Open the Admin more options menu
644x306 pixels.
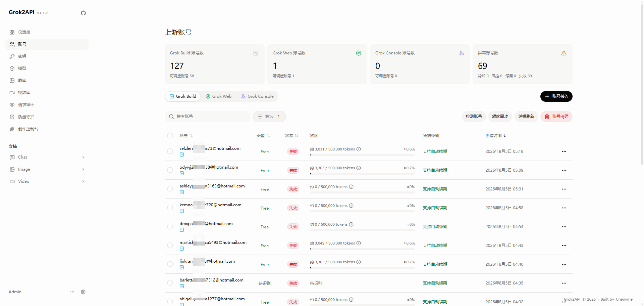(72, 292)
